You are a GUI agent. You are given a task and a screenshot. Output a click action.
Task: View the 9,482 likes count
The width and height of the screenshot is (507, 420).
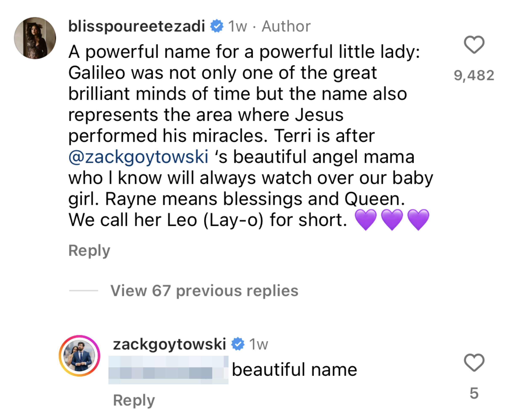(474, 75)
